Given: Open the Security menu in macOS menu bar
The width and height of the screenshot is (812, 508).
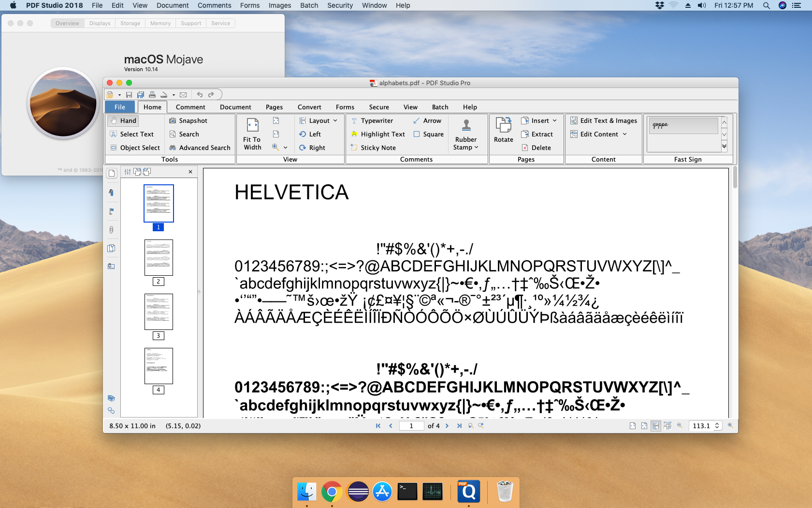Looking at the screenshot, I should tap(340, 5).
